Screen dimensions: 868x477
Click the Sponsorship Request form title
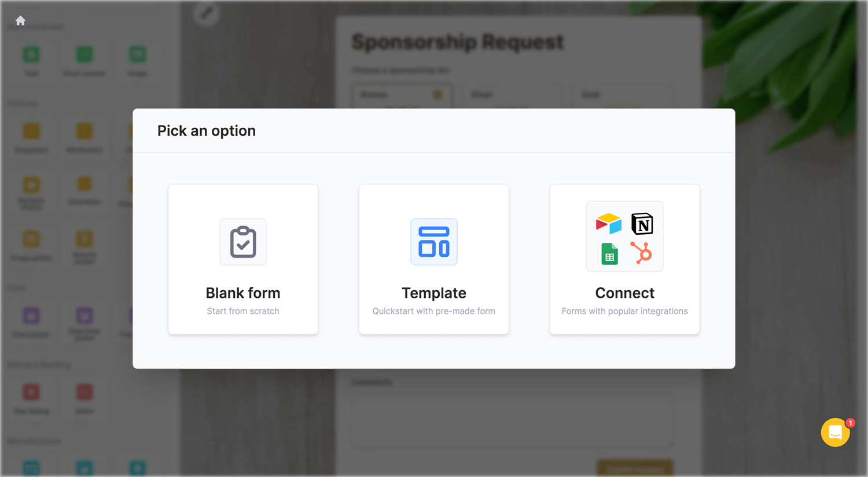458,42
